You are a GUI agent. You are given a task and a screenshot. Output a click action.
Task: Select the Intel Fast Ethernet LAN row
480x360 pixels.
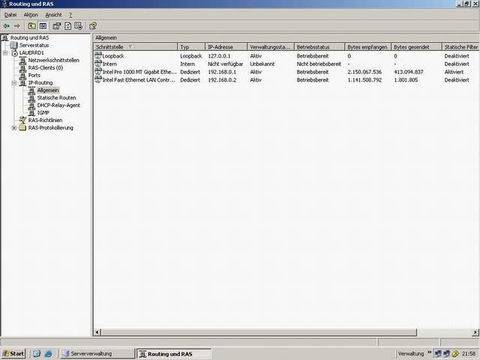286,80
